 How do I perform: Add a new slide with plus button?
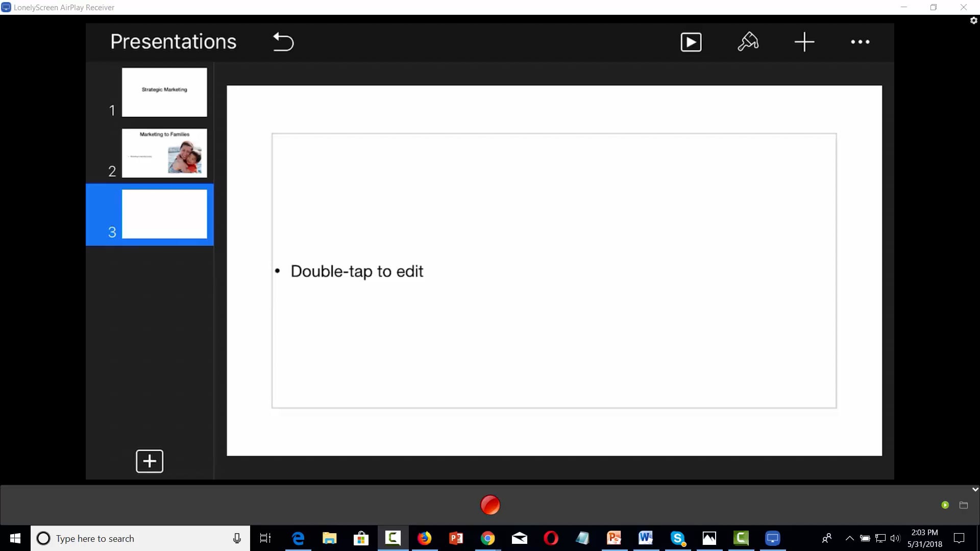tap(149, 461)
